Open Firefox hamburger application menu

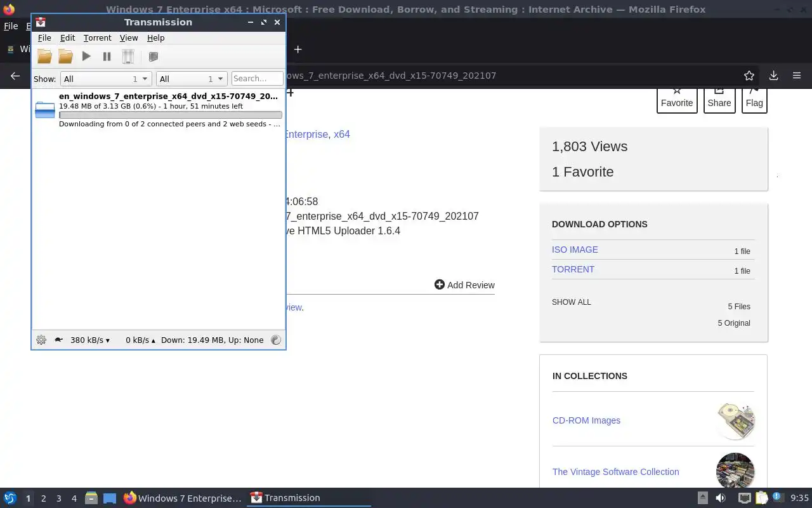coord(797,76)
